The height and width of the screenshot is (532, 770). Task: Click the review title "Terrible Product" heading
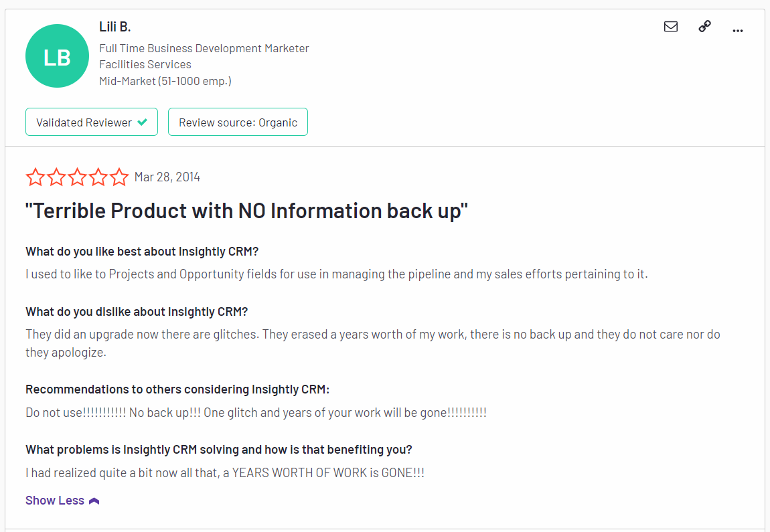(246, 211)
